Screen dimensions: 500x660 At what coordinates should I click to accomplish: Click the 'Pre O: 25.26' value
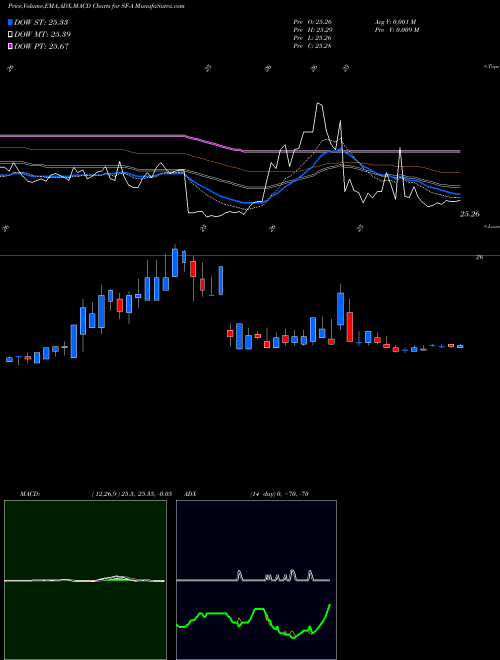click(313, 22)
